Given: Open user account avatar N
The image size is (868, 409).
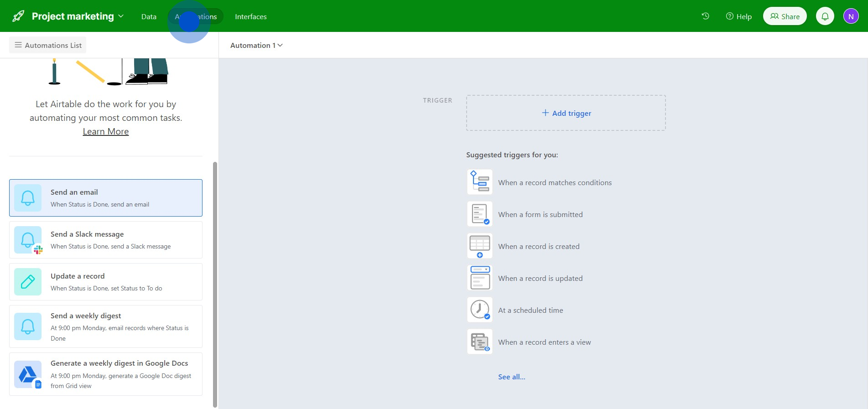Looking at the screenshot, I should (x=851, y=16).
